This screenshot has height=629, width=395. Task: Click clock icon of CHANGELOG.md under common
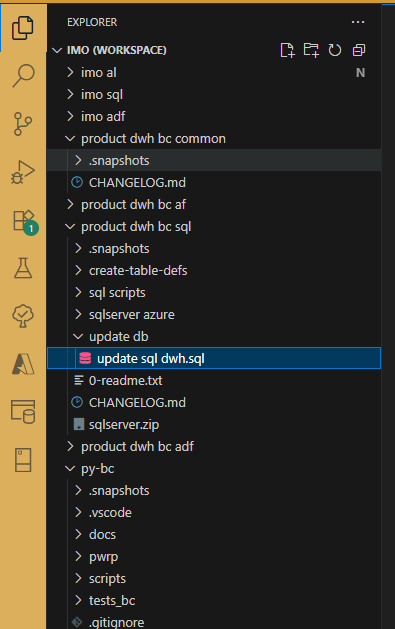77,183
